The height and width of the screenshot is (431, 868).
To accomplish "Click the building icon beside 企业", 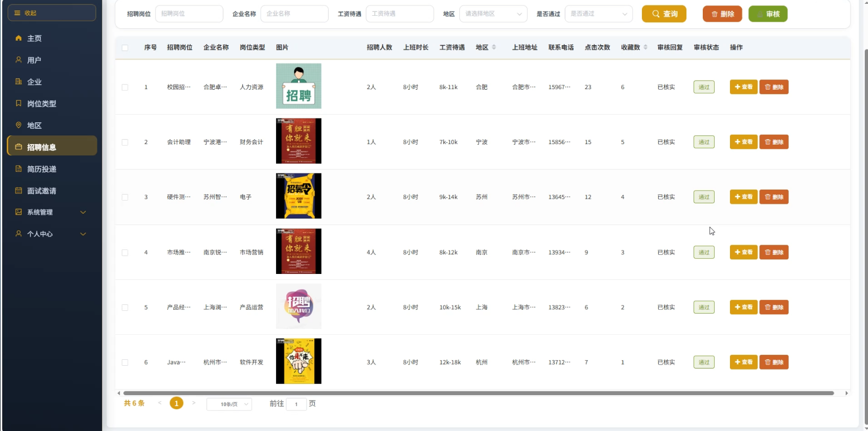I will 18,82.
